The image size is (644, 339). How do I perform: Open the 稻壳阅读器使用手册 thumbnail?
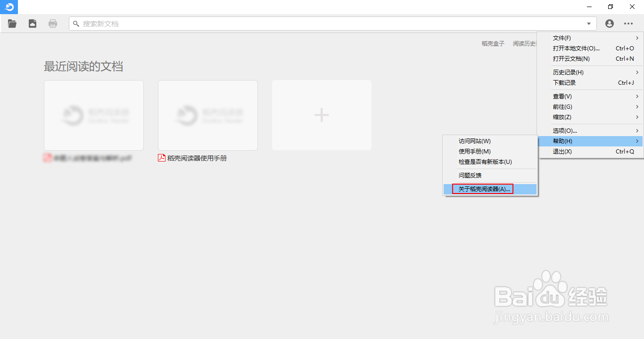208,115
